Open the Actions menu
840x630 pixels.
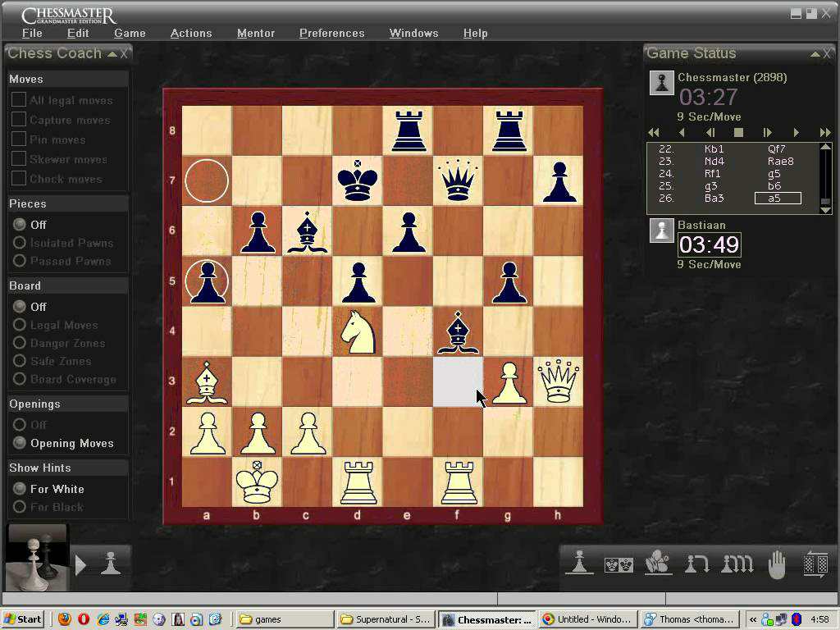click(190, 33)
